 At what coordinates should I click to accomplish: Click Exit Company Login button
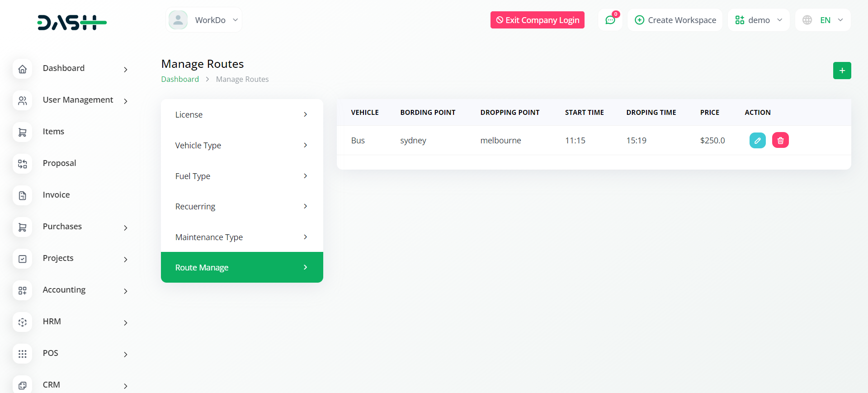point(537,20)
